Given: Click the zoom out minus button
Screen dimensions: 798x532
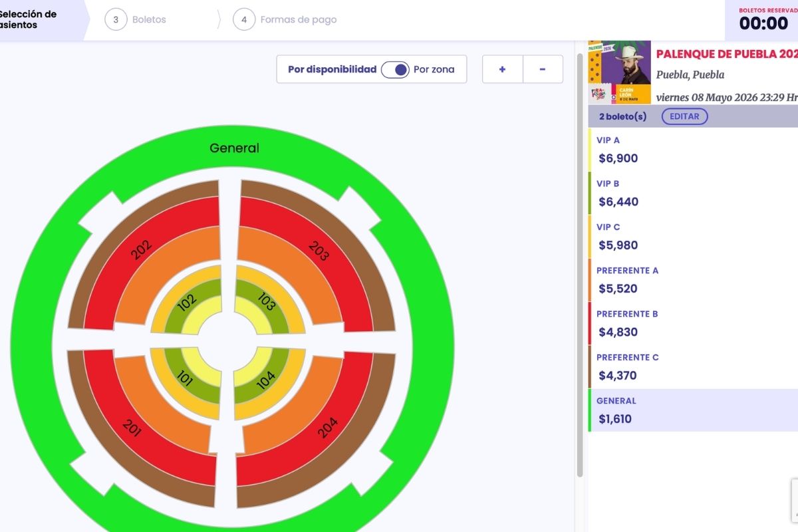Looking at the screenshot, I should [543, 69].
